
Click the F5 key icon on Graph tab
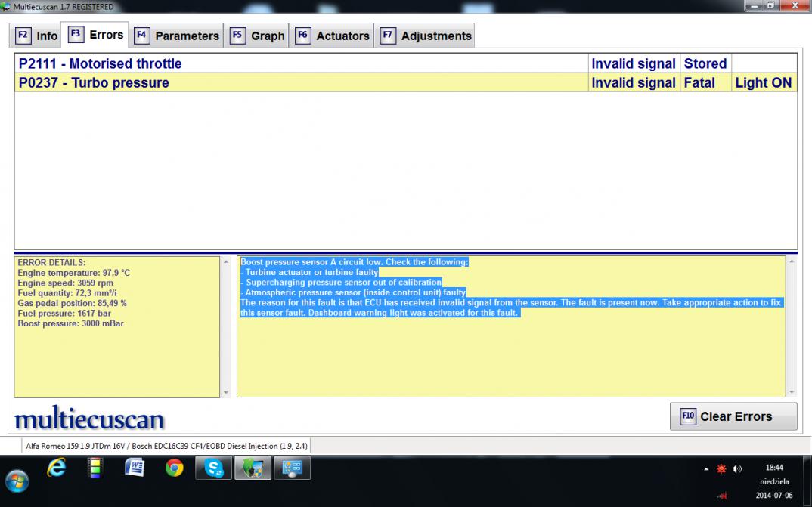(x=237, y=36)
